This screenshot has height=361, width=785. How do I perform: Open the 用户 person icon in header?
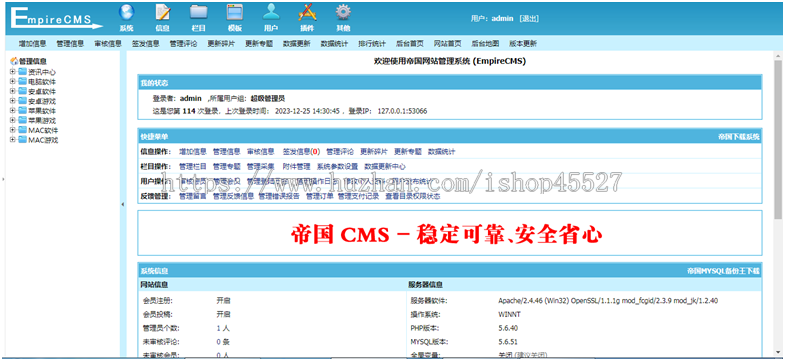pos(271,12)
